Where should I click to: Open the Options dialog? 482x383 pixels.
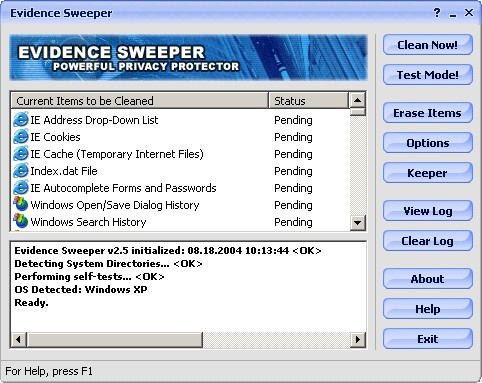point(428,143)
